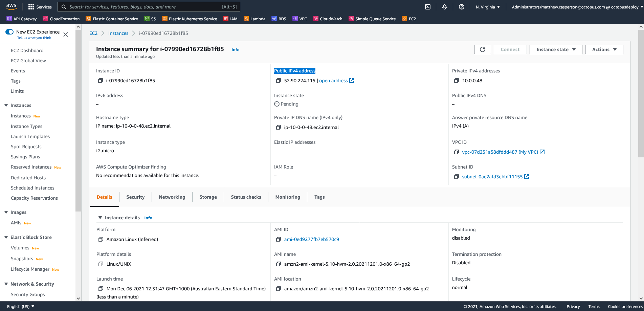The image size is (644, 311).
Task: Open the Lambda service from favorites bar
Action: coord(255,19)
